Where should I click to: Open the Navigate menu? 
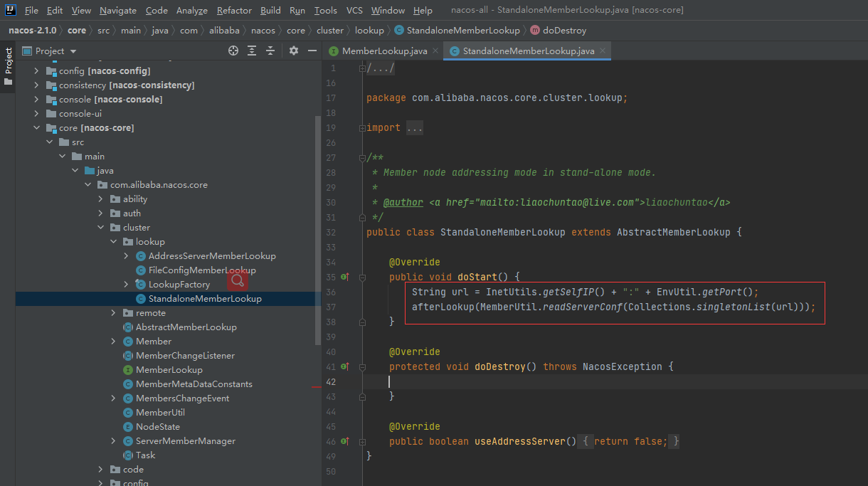tap(118, 11)
